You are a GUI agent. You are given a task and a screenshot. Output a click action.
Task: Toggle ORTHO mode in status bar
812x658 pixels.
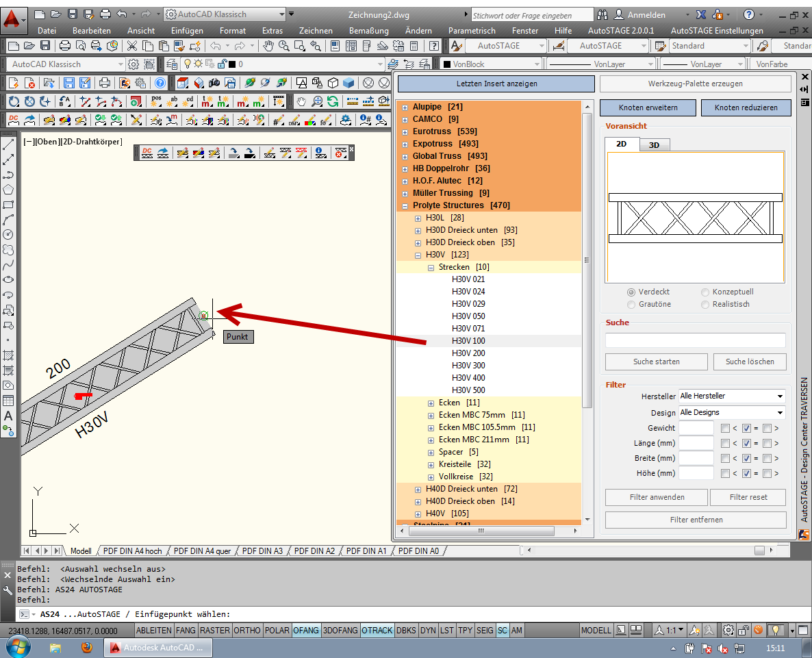click(247, 630)
